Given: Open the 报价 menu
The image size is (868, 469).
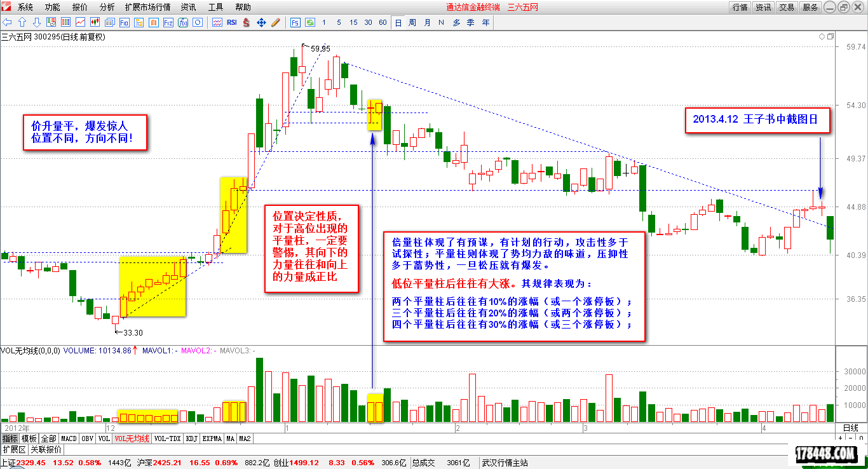Looking at the screenshot, I should click(80, 7).
